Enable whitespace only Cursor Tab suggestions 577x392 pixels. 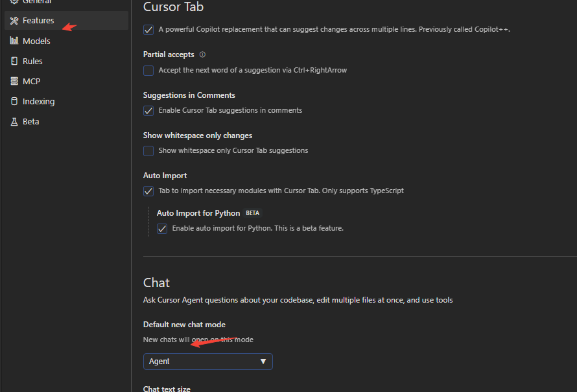coord(148,151)
